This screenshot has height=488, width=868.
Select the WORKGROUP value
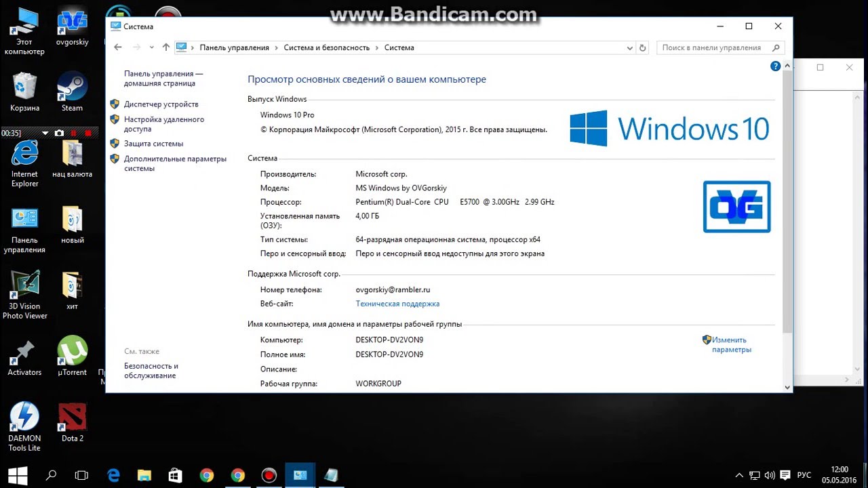pyautogui.click(x=378, y=384)
